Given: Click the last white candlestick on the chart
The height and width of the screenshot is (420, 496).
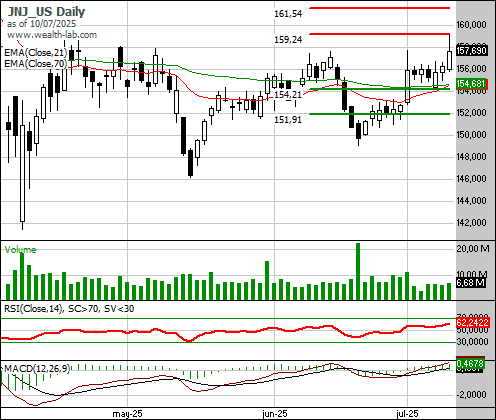Looking at the screenshot, I should point(450,60).
